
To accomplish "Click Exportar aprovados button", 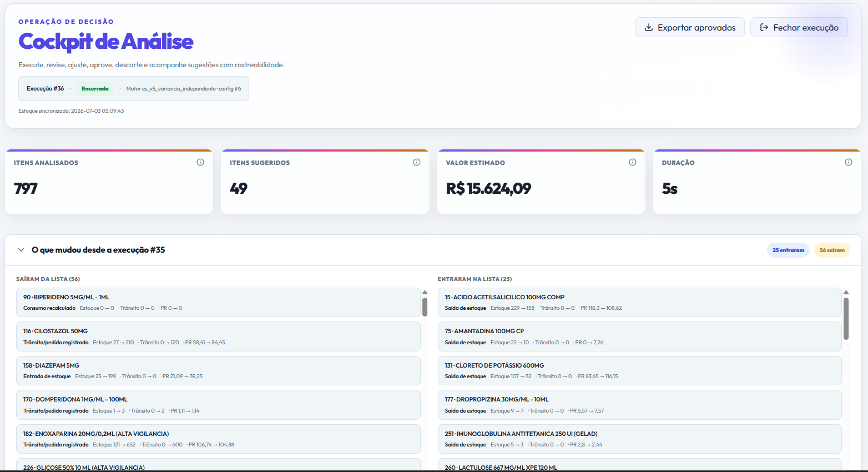I will 690,27.
